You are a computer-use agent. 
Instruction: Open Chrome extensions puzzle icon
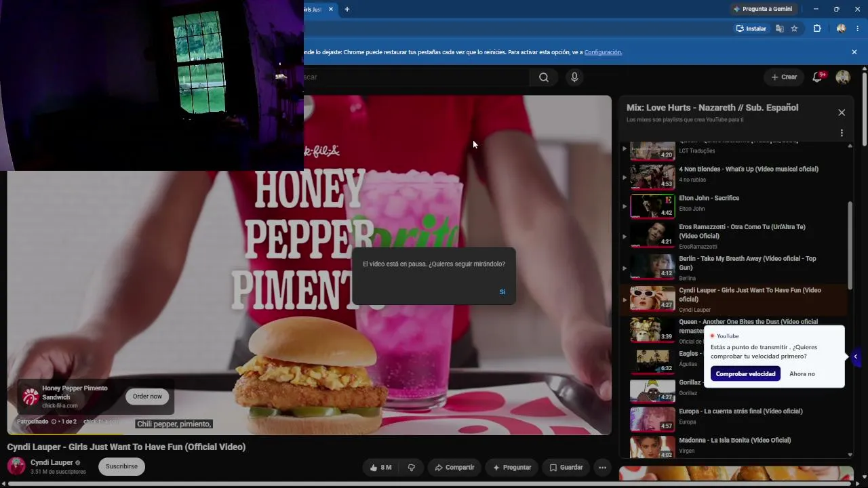click(817, 28)
